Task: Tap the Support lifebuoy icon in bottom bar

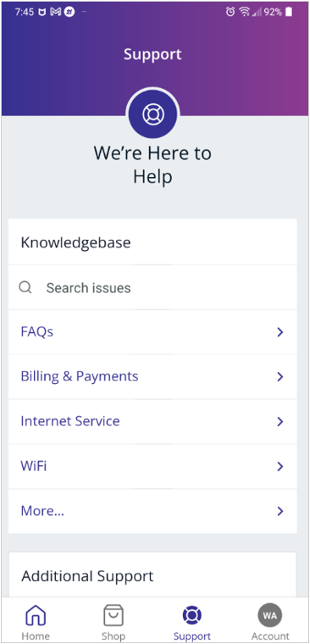Action: (191, 615)
